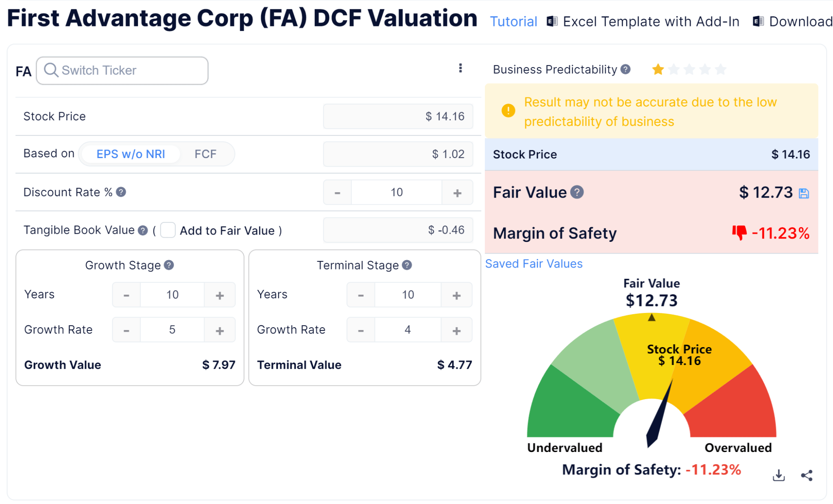View Saved Fair Values
Viewport: 833px width, 504px height.
(x=534, y=263)
